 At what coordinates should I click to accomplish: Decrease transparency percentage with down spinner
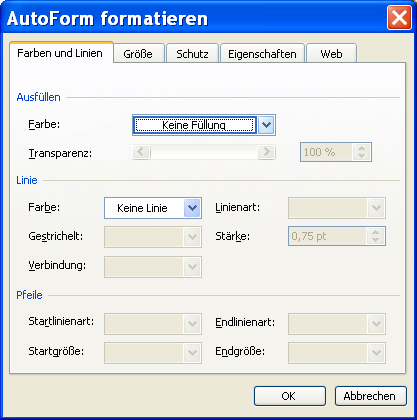coord(361,156)
